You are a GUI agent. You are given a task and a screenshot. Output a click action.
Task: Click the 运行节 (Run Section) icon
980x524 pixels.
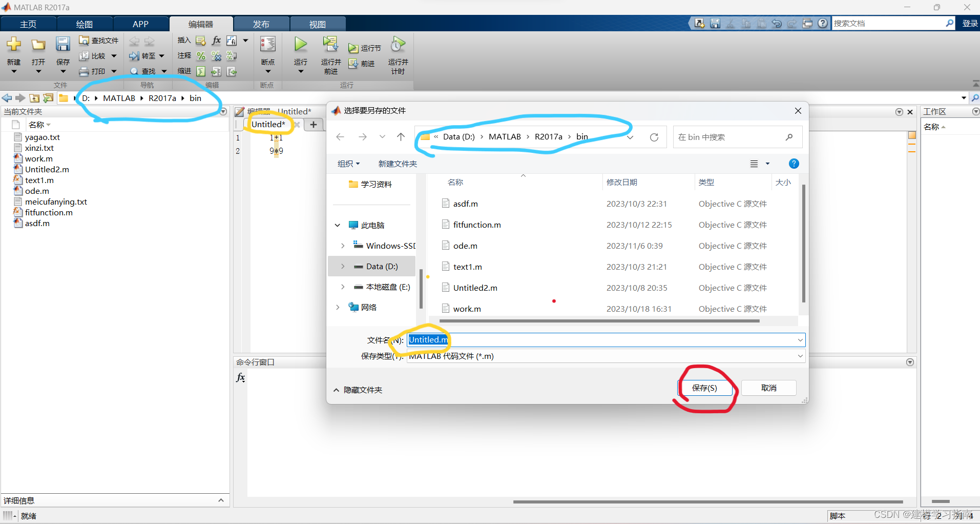[x=353, y=48]
